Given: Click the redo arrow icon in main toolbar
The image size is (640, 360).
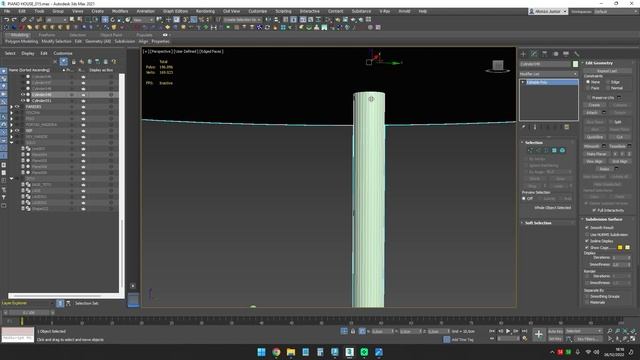Looking at the screenshot, I should pyautogui.click(x=14, y=20).
